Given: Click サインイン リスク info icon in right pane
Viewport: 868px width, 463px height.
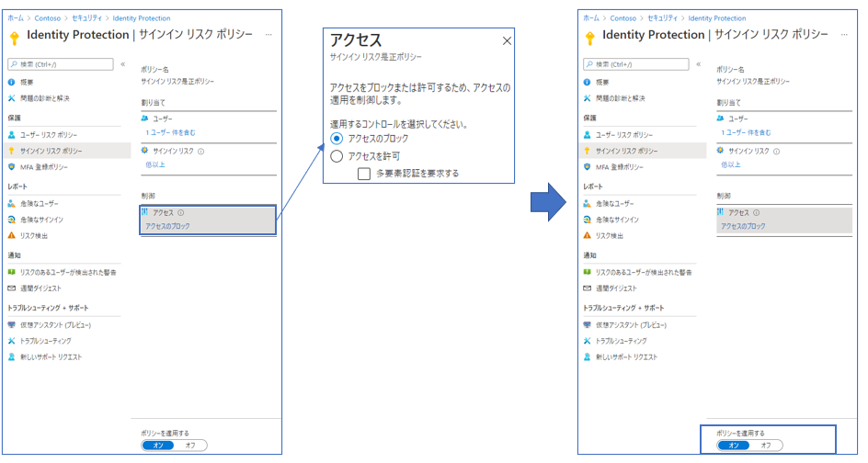Looking at the screenshot, I should [x=777, y=151].
